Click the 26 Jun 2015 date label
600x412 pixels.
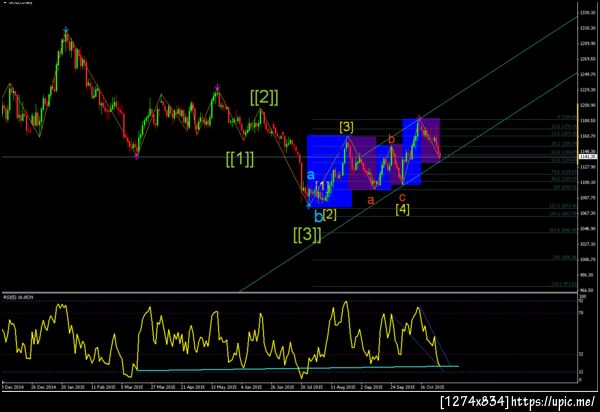[x=282, y=387]
